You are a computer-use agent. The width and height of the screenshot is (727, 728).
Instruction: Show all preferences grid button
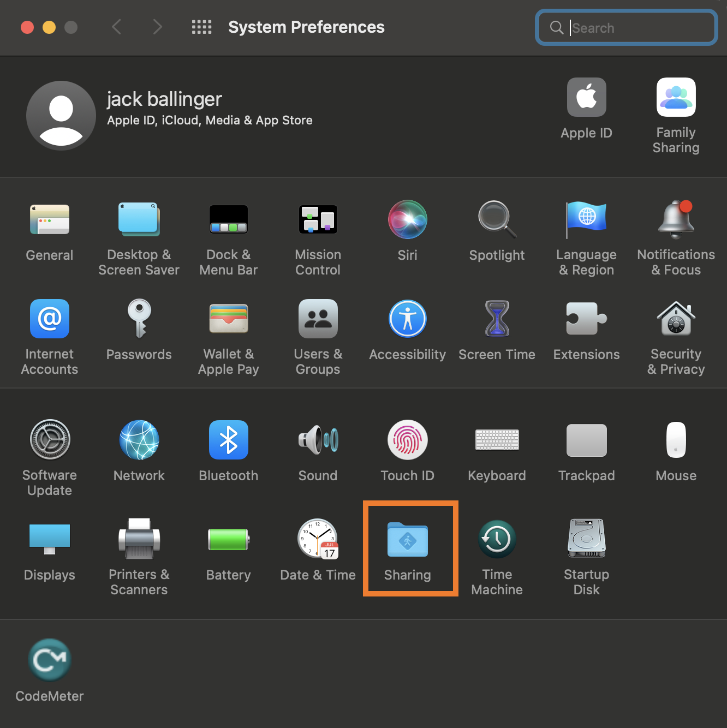click(x=202, y=27)
